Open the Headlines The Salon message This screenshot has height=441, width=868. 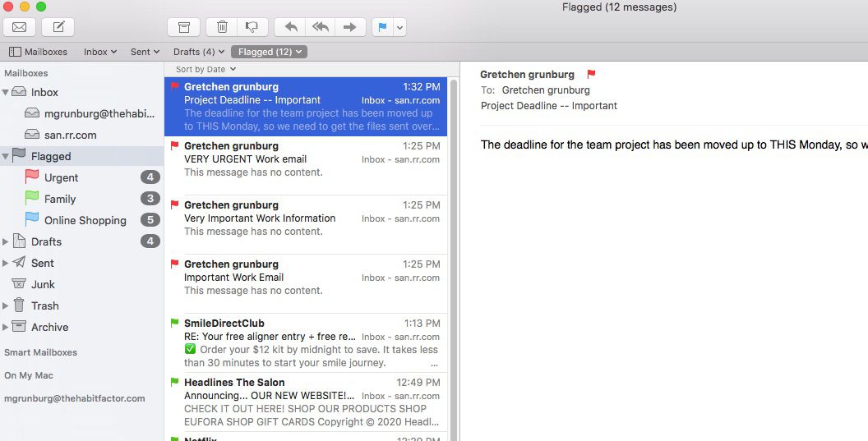pyautogui.click(x=306, y=402)
